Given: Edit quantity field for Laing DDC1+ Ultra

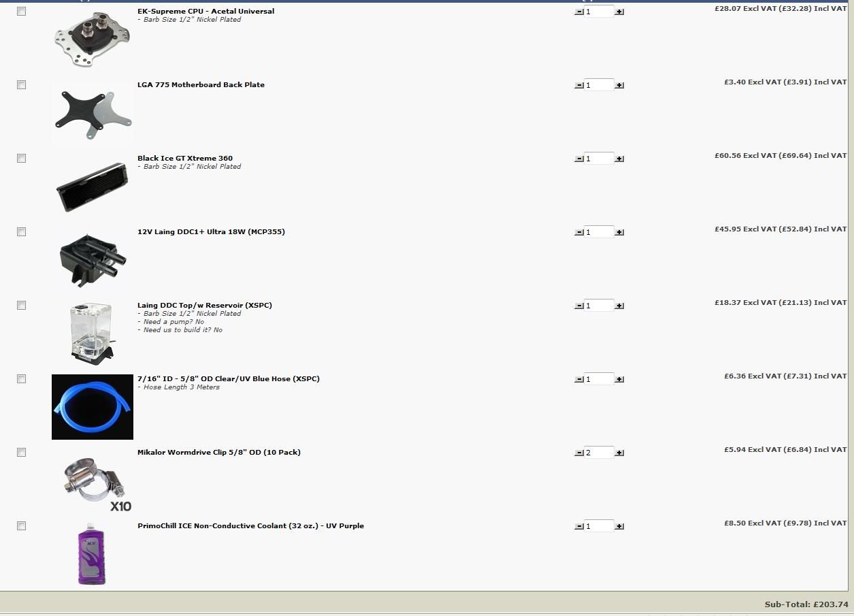Looking at the screenshot, I should point(599,232).
